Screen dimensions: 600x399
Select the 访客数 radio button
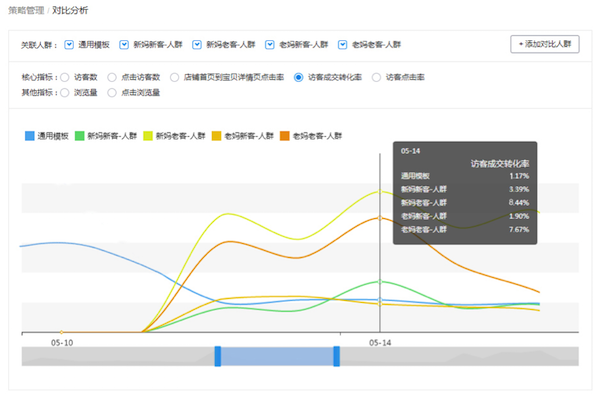point(65,78)
